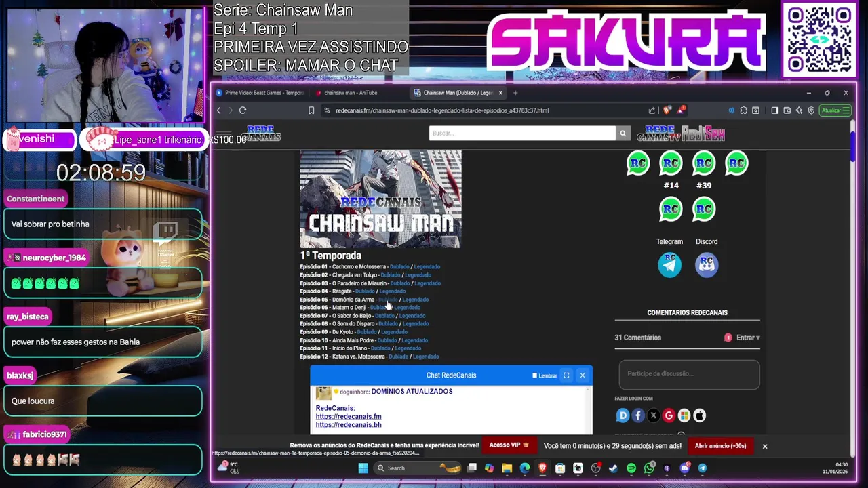868x488 pixels.
Task: Open Episódio 01 Dublado link
Action: [399, 267]
